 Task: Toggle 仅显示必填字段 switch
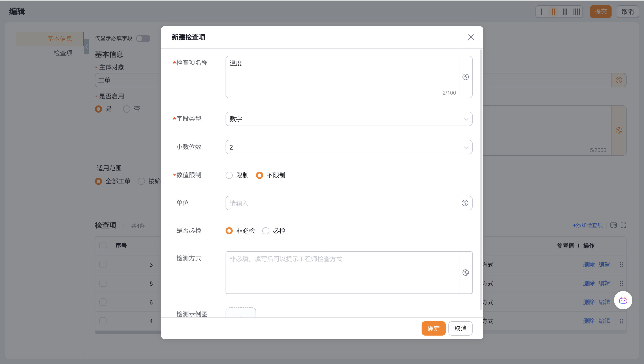click(x=143, y=38)
